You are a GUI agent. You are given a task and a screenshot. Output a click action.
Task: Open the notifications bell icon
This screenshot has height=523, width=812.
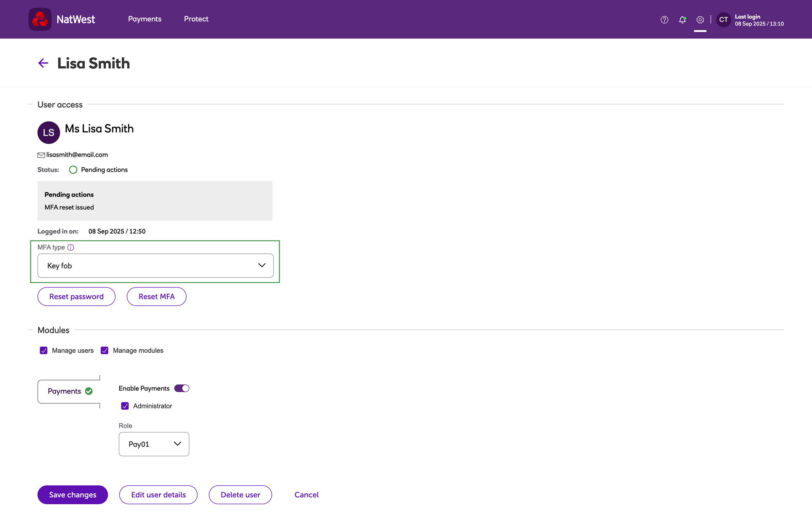point(682,20)
